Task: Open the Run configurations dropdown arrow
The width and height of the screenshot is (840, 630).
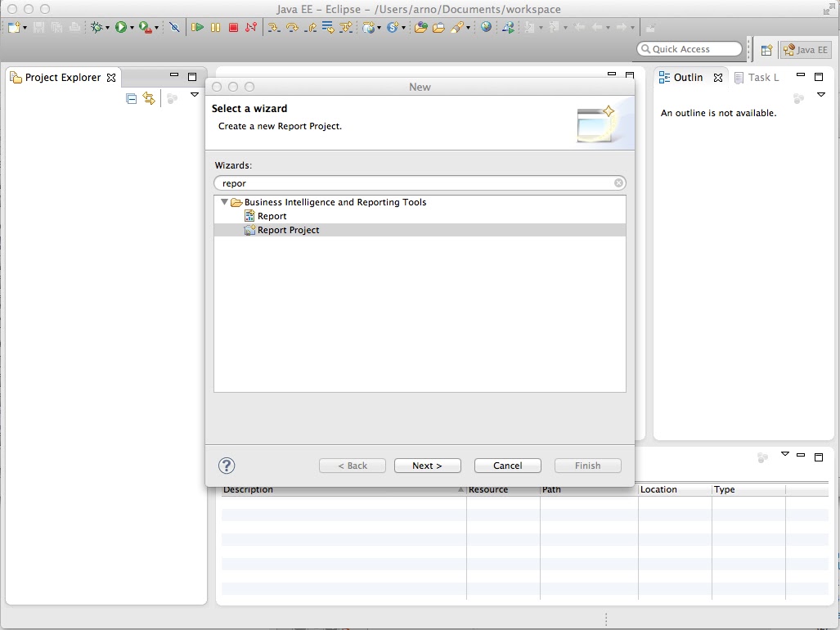Action: coord(132,28)
